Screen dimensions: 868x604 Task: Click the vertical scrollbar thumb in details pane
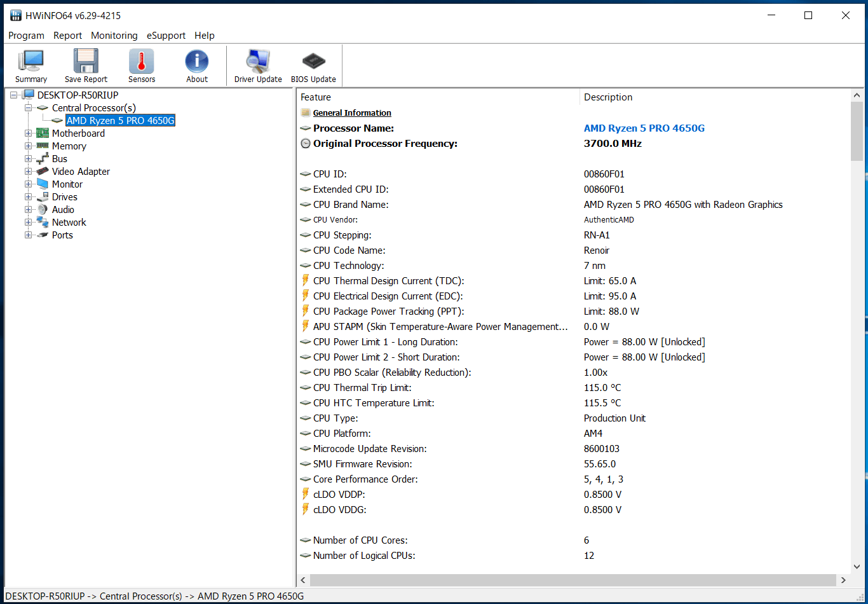[x=857, y=132]
